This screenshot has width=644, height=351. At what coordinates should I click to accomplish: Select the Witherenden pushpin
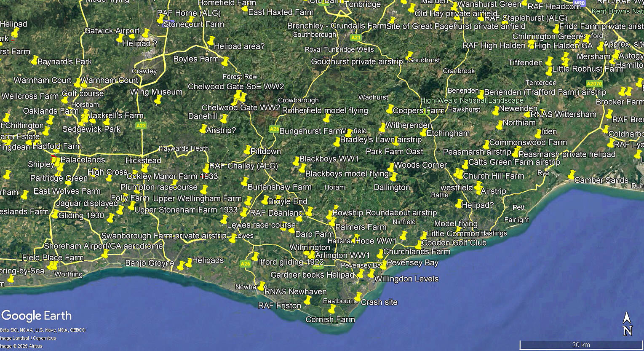tap(382, 127)
